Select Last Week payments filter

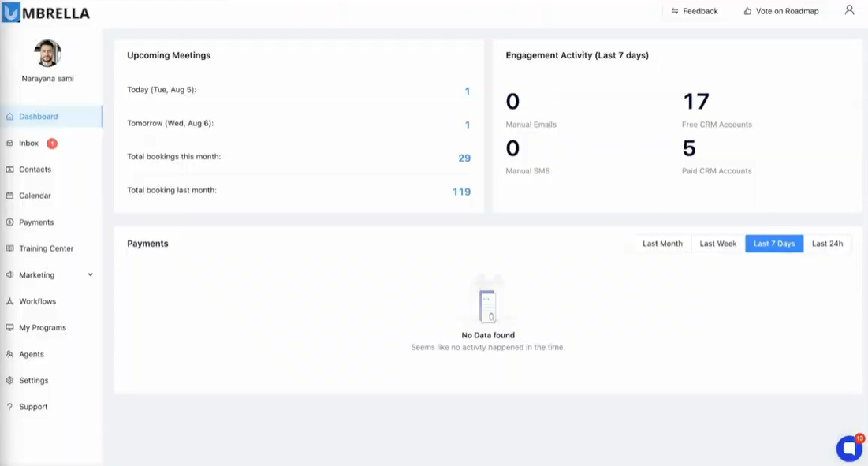pyautogui.click(x=718, y=244)
